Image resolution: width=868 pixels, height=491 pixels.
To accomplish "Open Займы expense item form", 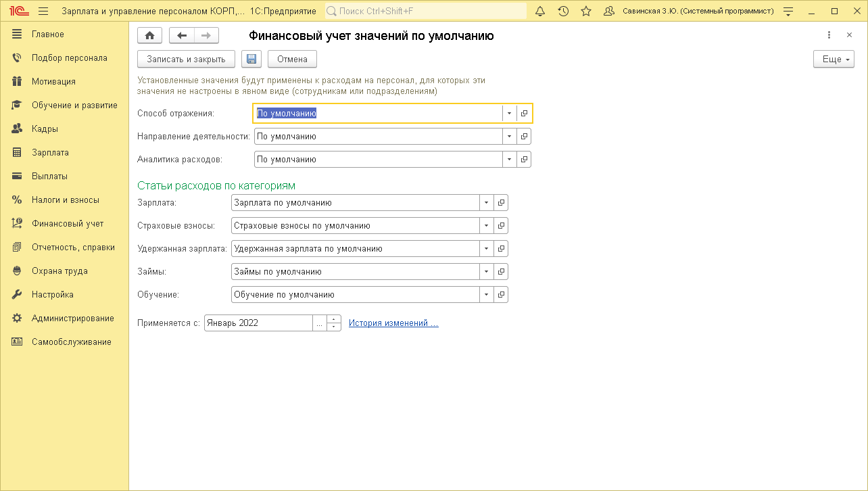I will point(501,272).
